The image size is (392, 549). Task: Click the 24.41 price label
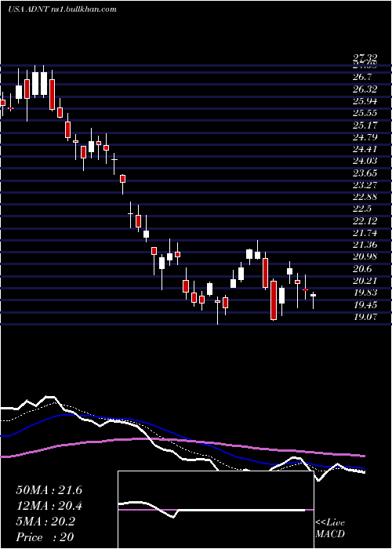click(366, 149)
